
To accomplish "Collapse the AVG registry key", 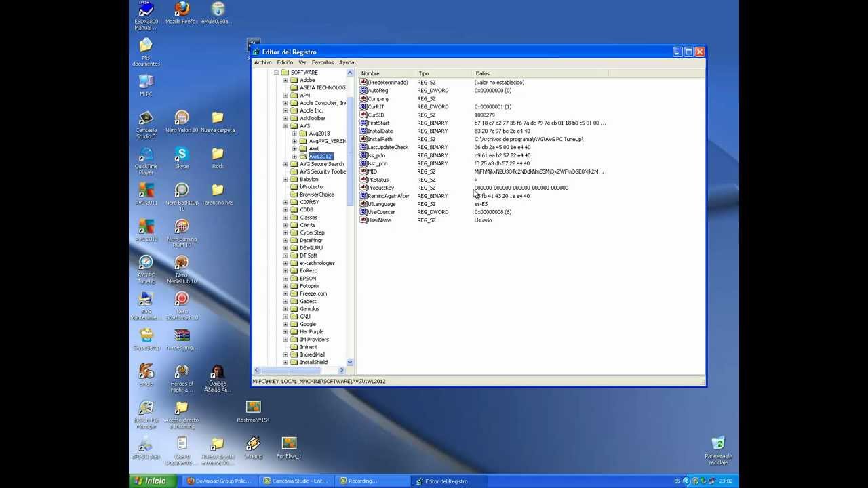I will [x=285, y=126].
